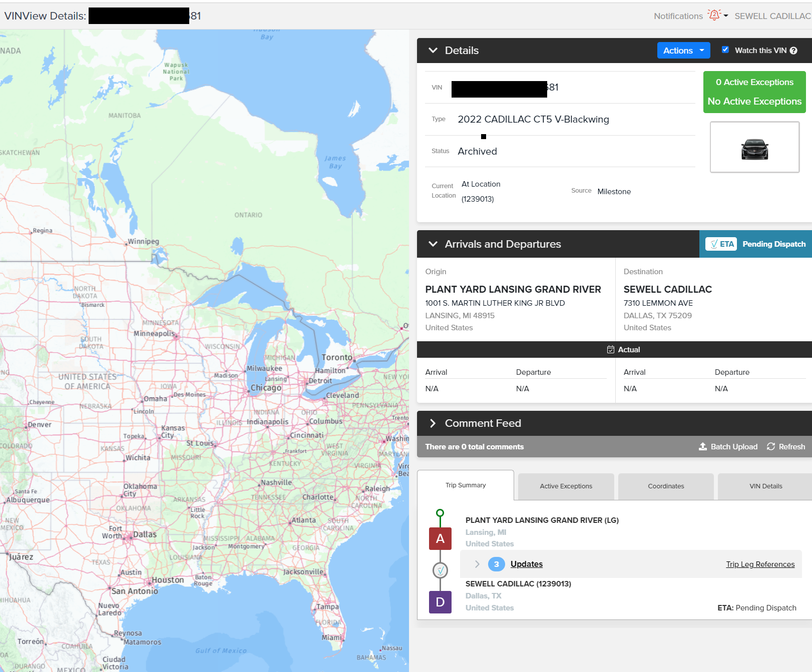This screenshot has height=672, width=812.
Task: Click the help icon beside Watch this VIN
Action: click(x=793, y=51)
